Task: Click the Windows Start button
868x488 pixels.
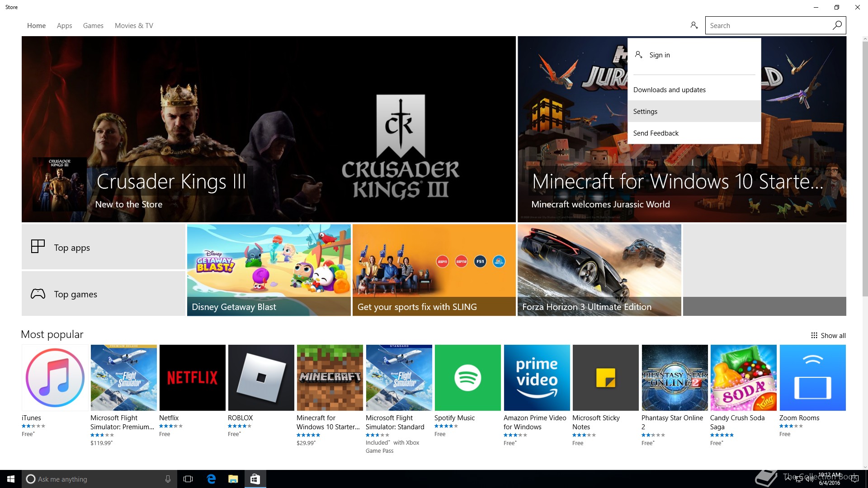Action: click(11, 479)
